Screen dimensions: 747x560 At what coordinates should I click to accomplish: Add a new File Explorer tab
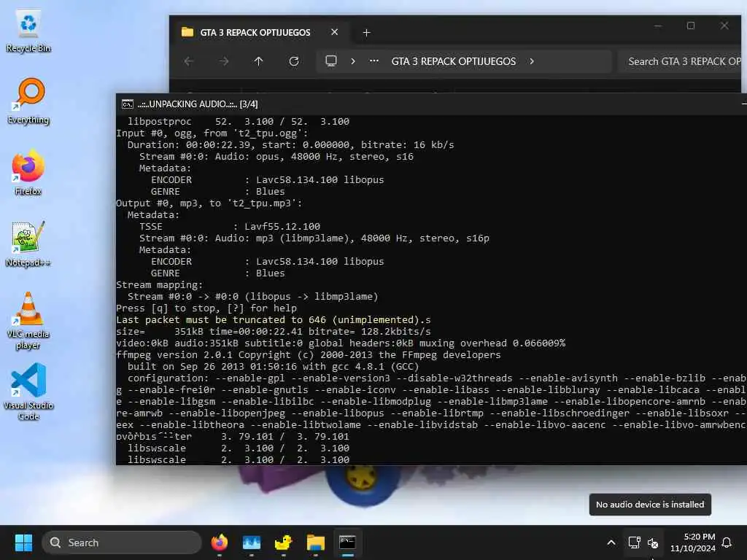[x=366, y=32]
